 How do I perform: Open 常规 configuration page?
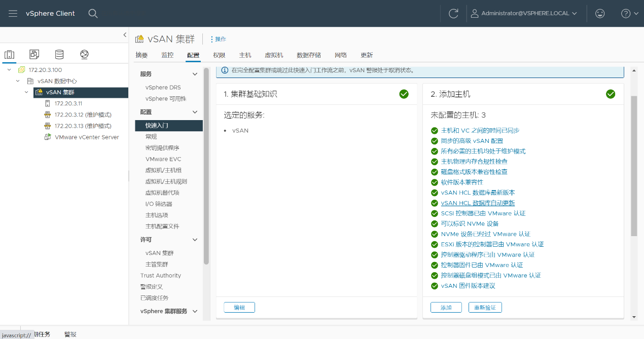coord(151,136)
